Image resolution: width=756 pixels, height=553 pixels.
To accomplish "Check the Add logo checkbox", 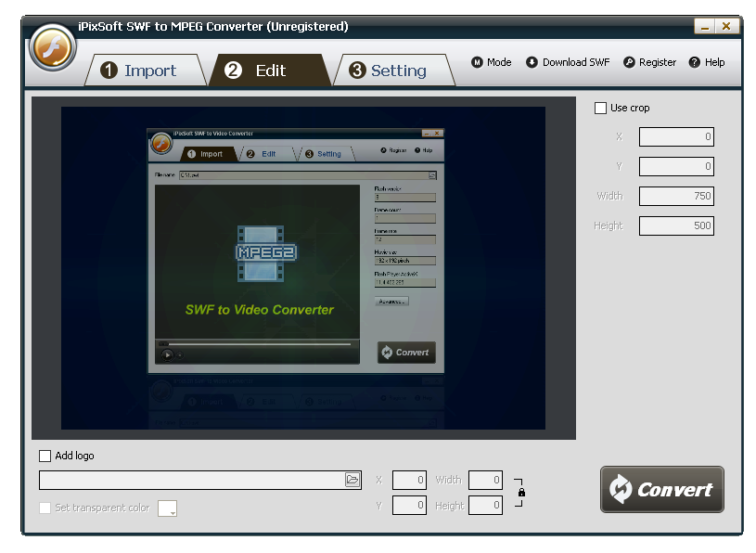I will click(45, 456).
